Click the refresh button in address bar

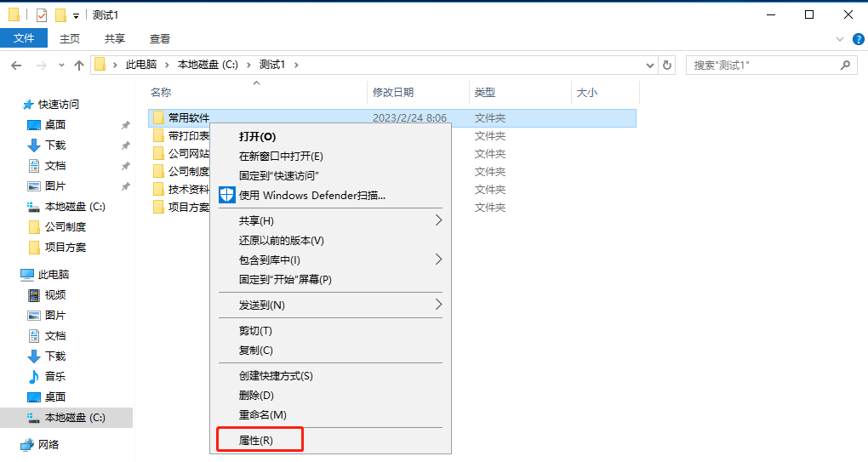click(x=667, y=66)
